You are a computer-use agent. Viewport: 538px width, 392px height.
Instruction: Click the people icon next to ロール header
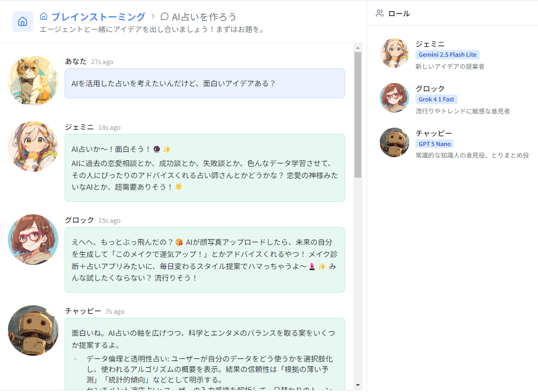(379, 14)
